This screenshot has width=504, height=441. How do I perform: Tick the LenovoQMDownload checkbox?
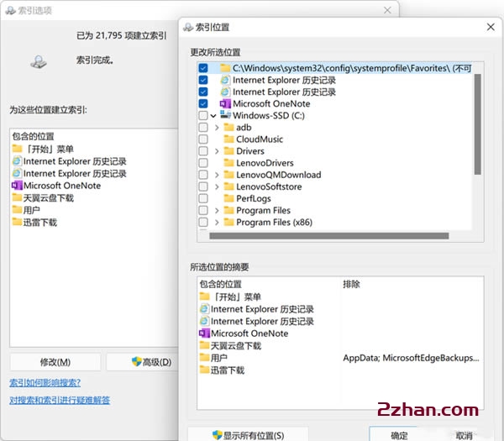pos(203,175)
